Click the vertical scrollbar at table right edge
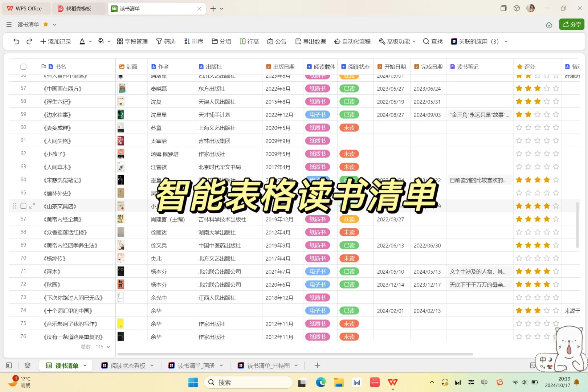Screen dimensions: 588x392 [577, 225]
